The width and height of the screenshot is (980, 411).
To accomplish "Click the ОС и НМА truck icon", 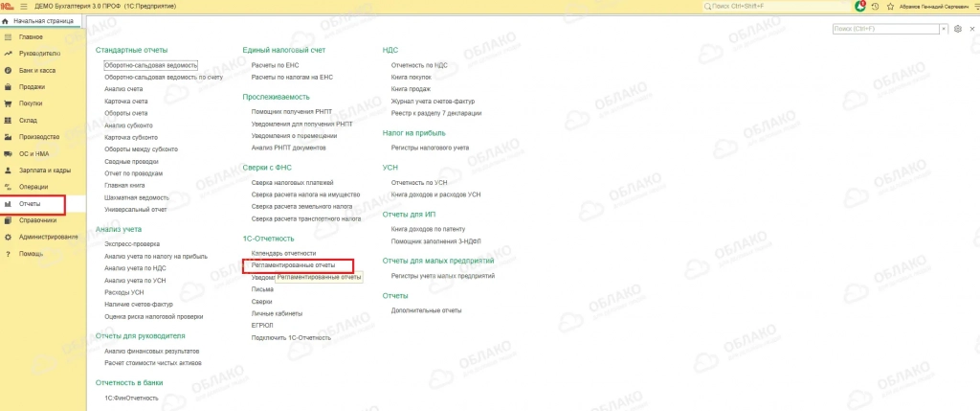I will pyautogui.click(x=8, y=153).
